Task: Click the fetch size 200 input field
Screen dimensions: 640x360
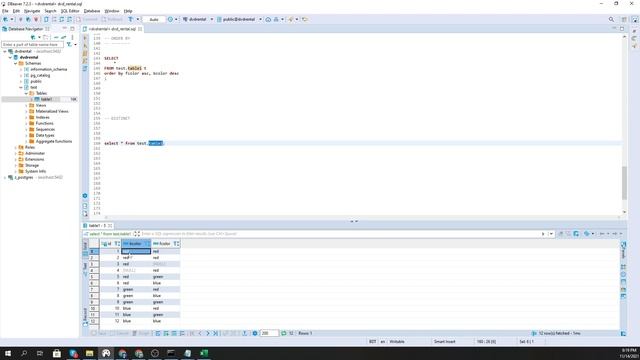Action: point(269,333)
